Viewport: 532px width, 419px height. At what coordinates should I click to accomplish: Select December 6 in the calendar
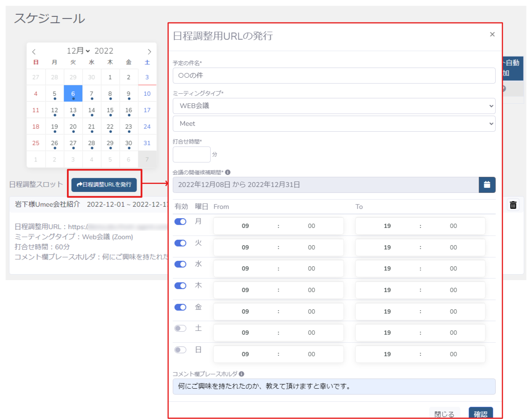coord(73,94)
